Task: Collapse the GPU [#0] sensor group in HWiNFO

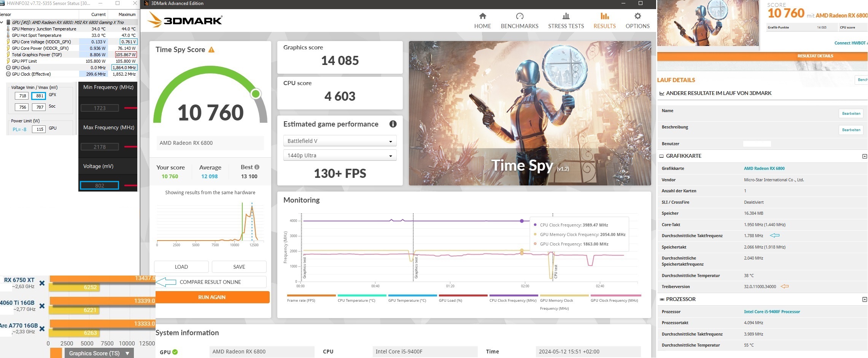Action: (2, 22)
